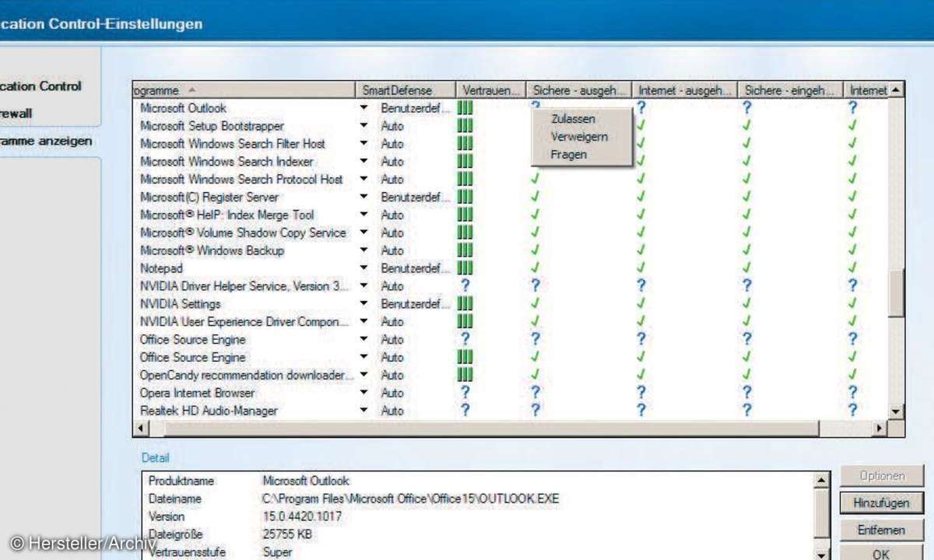Click Internet ausgehend question mark for Realtek HD Audio-Manager
This screenshot has height=560, width=934.
pos(641,411)
